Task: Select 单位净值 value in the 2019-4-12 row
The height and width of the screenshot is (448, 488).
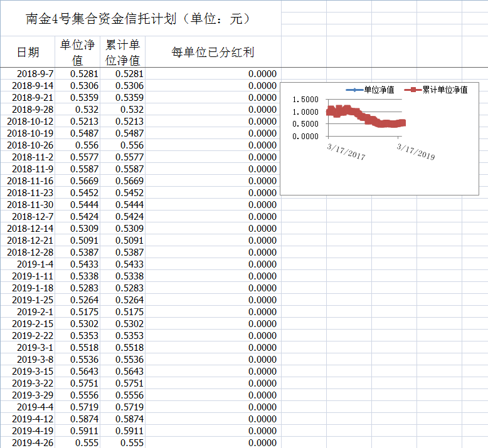Action: (x=77, y=419)
